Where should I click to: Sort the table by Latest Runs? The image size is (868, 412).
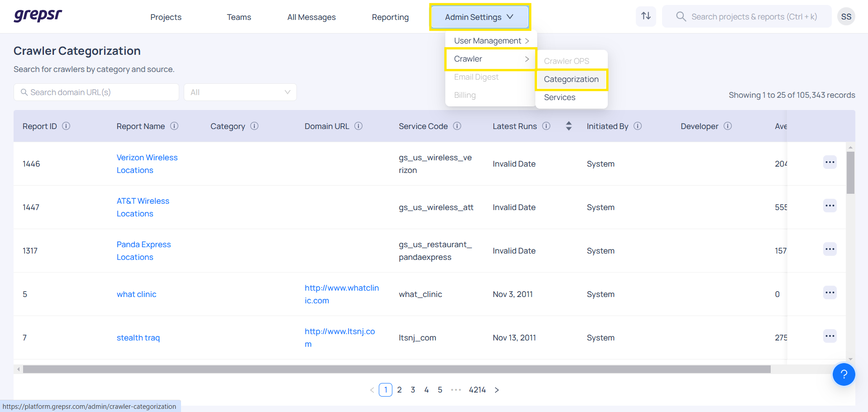[x=569, y=126]
